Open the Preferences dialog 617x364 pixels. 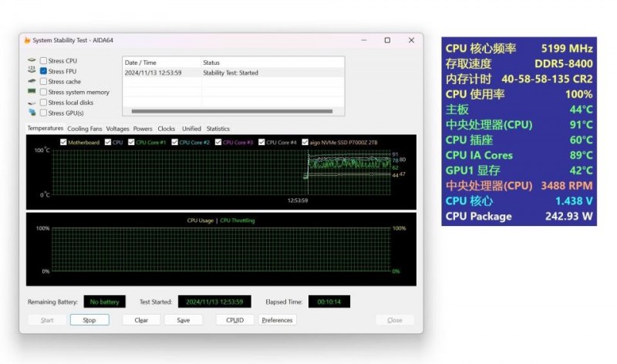pos(277,320)
